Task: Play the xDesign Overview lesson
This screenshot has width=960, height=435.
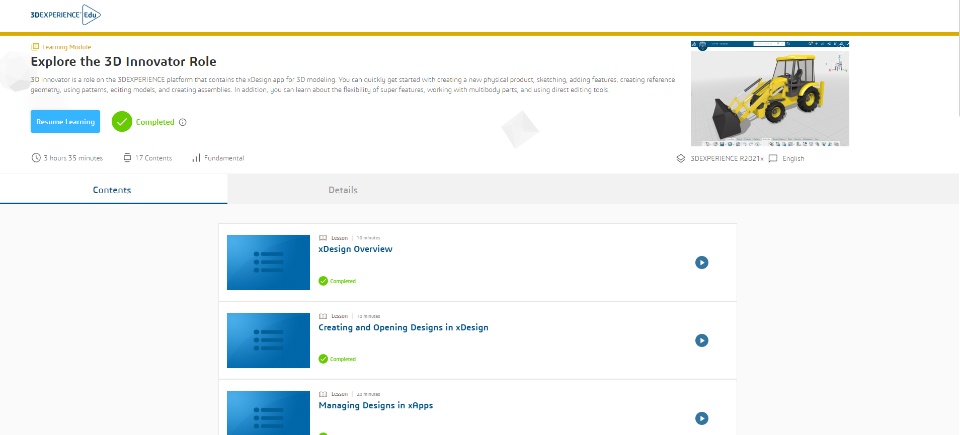Action: tap(702, 262)
